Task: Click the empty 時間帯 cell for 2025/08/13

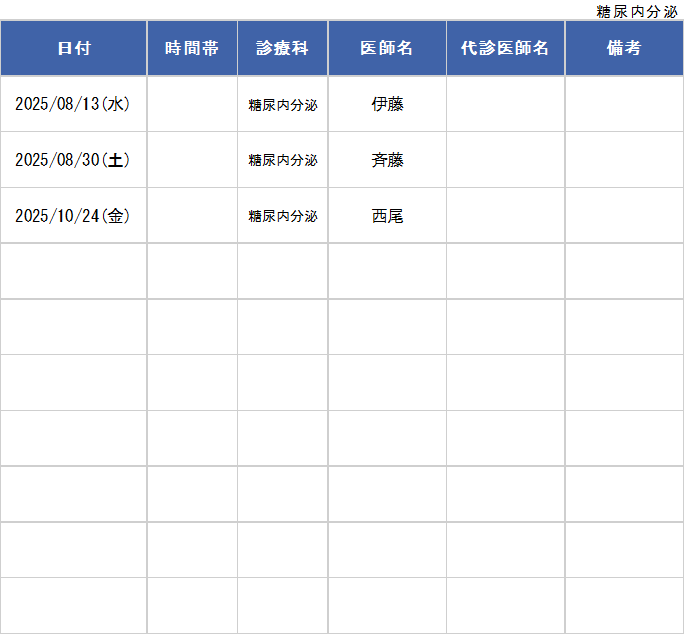Action: [x=192, y=104]
